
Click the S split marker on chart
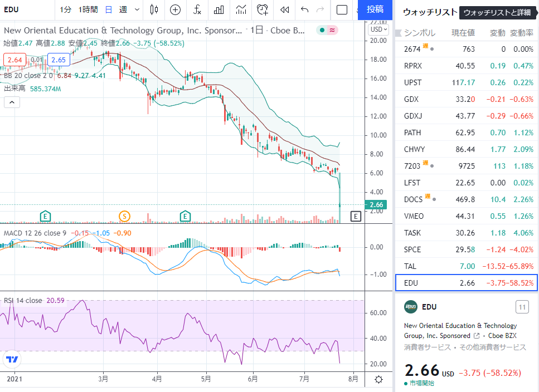(124, 217)
